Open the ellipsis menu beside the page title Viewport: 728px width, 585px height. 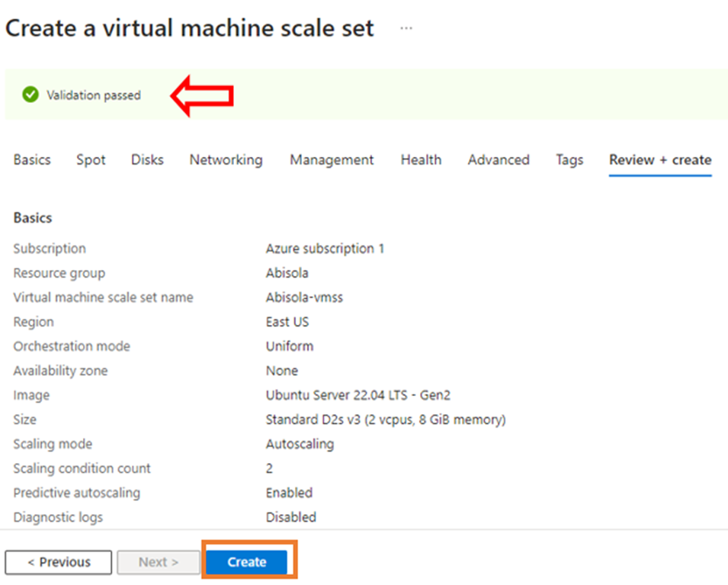(x=406, y=29)
